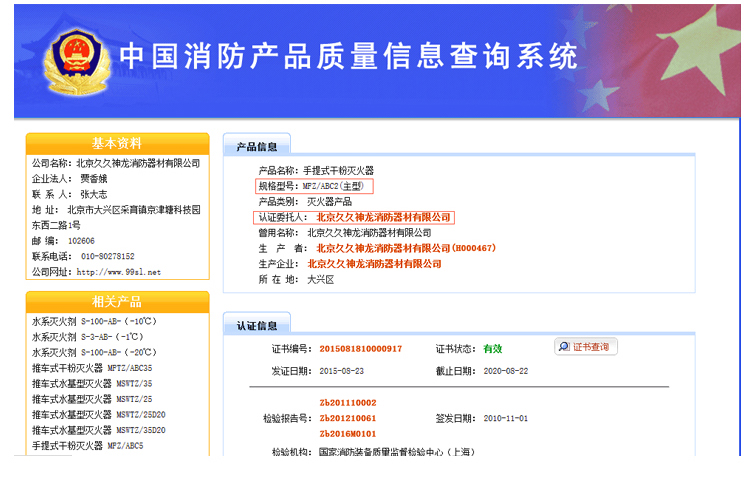This screenshot has height=496, width=750.
Task: Click the 检验机构 inspection center name
Action: pyautogui.click(x=397, y=451)
